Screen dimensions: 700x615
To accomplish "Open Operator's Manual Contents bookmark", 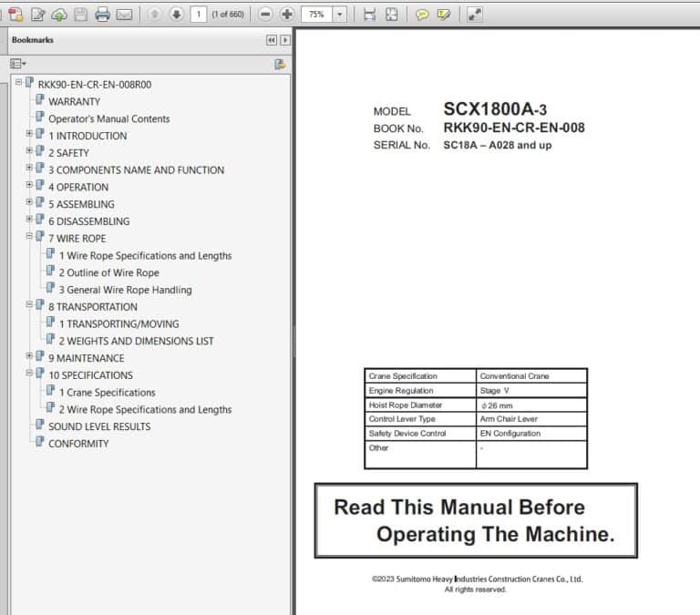I will (109, 119).
